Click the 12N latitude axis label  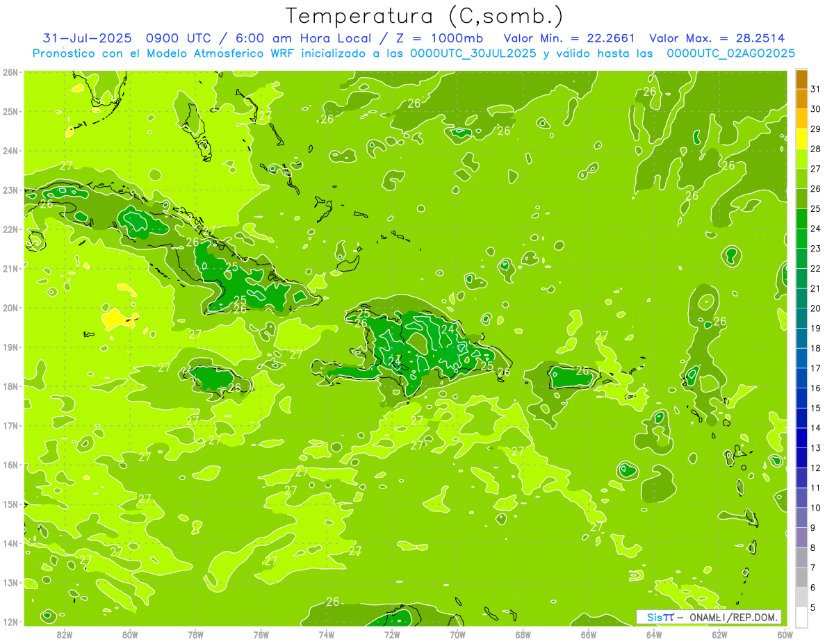point(10,622)
